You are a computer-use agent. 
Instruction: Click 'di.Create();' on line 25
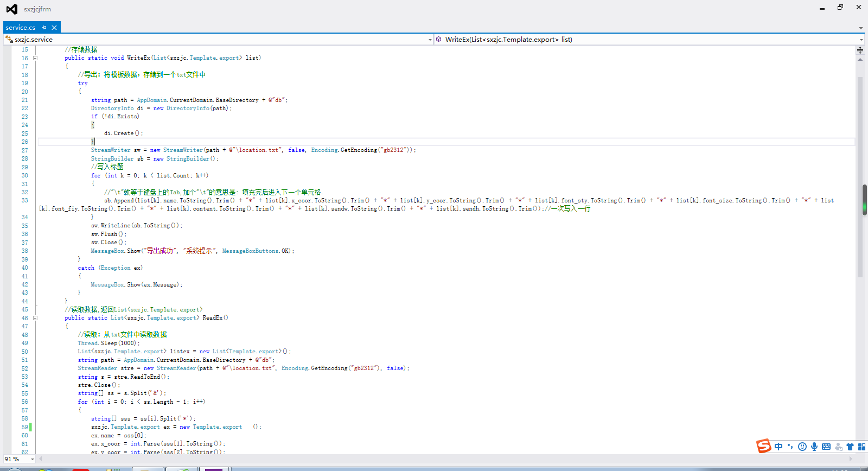click(x=124, y=133)
